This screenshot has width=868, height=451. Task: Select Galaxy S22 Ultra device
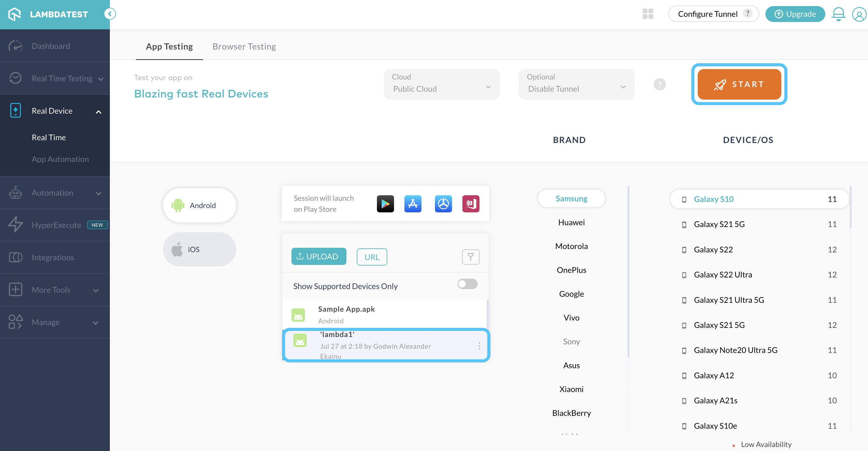coord(723,275)
